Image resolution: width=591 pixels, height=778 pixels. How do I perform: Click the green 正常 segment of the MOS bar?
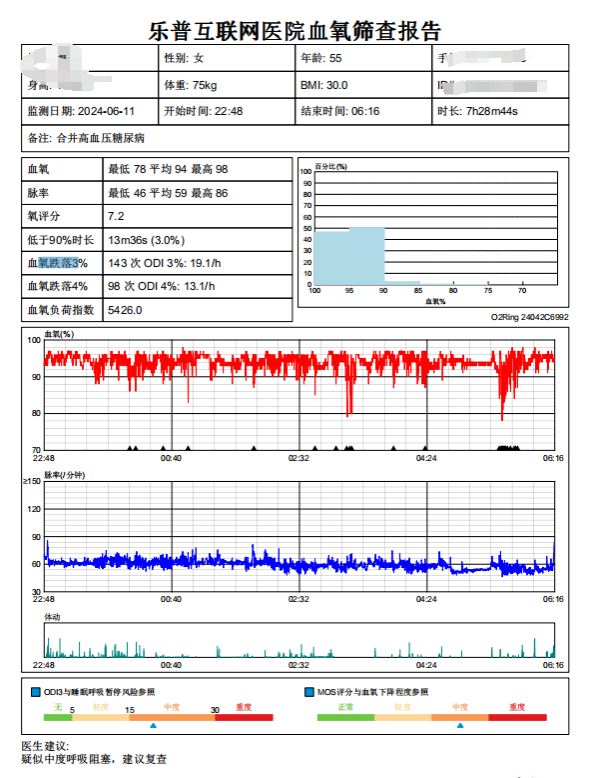click(346, 717)
